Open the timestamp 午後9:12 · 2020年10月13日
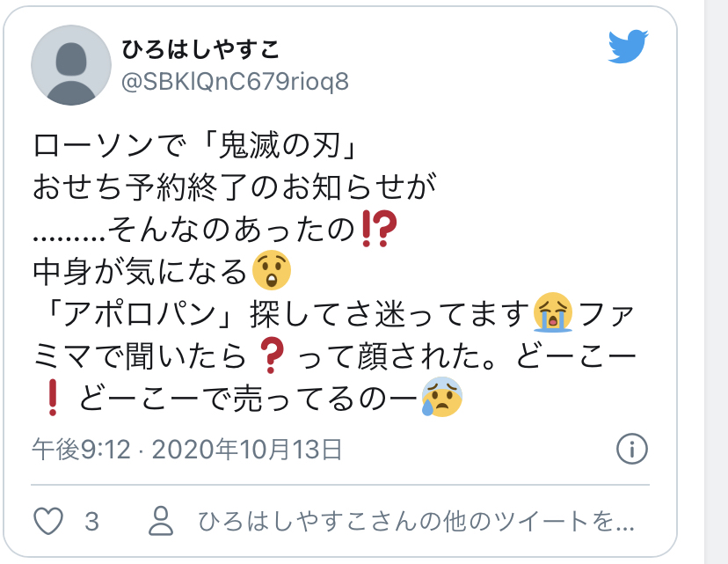Viewport: 728px width, 564px height. 187,450
